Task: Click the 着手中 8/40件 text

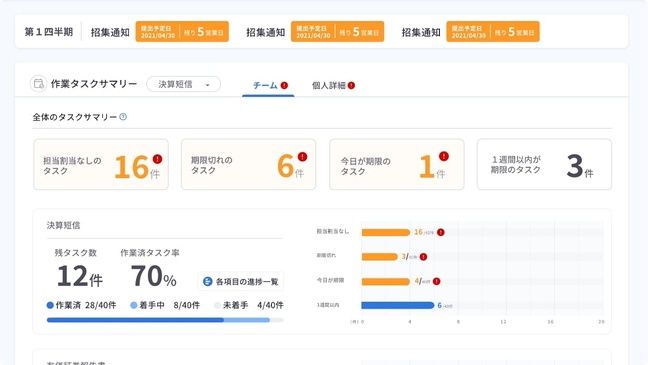Action: tap(169, 305)
